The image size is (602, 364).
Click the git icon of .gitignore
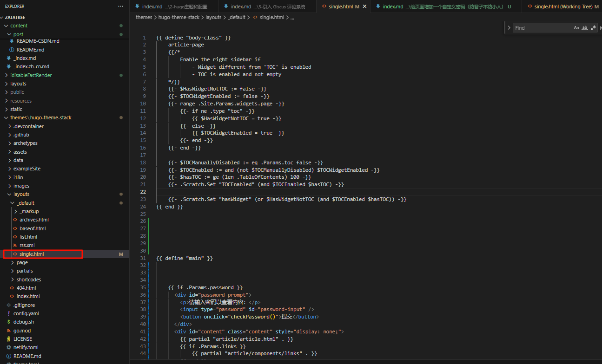click(x=8, y=305)
